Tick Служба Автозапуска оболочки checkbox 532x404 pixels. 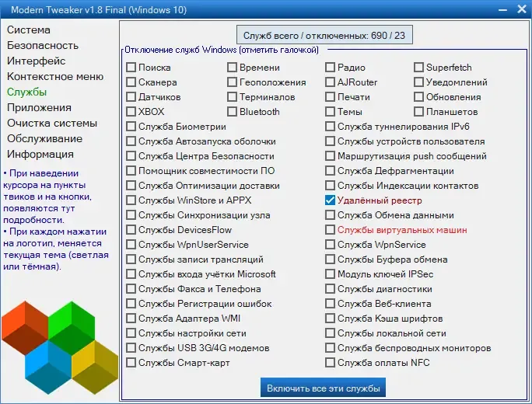pos(131,141)
